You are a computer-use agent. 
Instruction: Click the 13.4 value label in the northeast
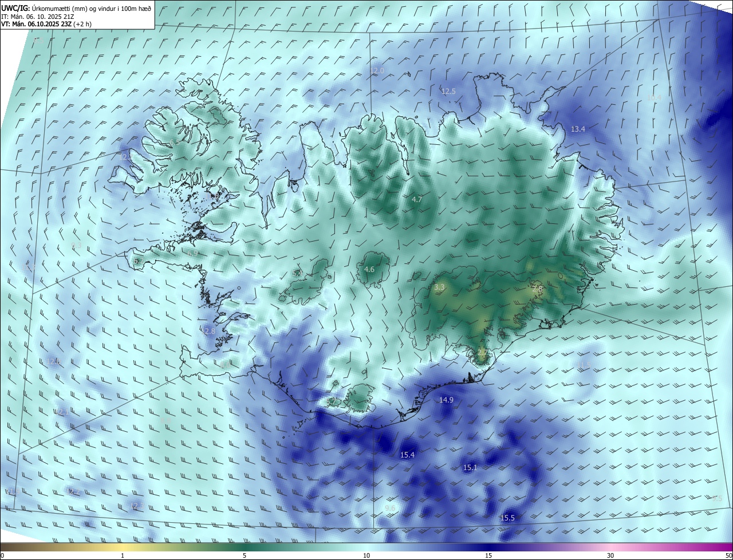578,129
